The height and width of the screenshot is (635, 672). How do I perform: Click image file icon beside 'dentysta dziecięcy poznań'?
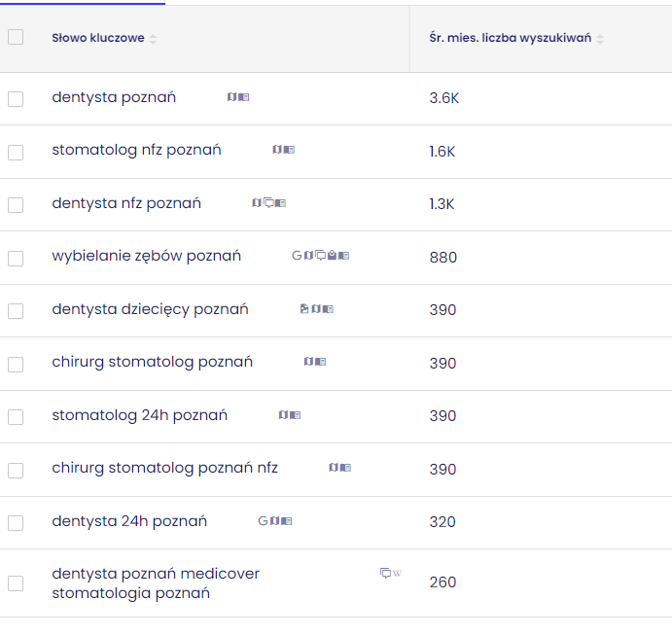[304, 309]
